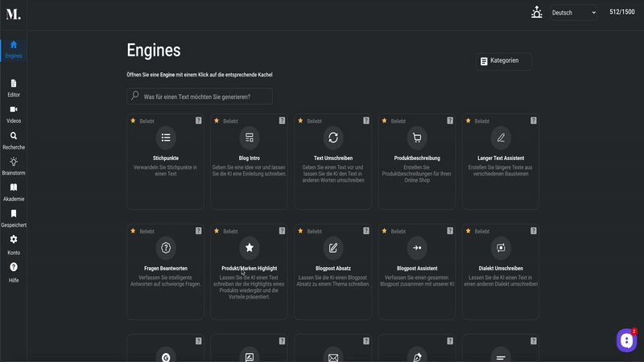Show help for Langer Text Assistent tile
The height and width of the screenshot is (362, 644).
533,121
